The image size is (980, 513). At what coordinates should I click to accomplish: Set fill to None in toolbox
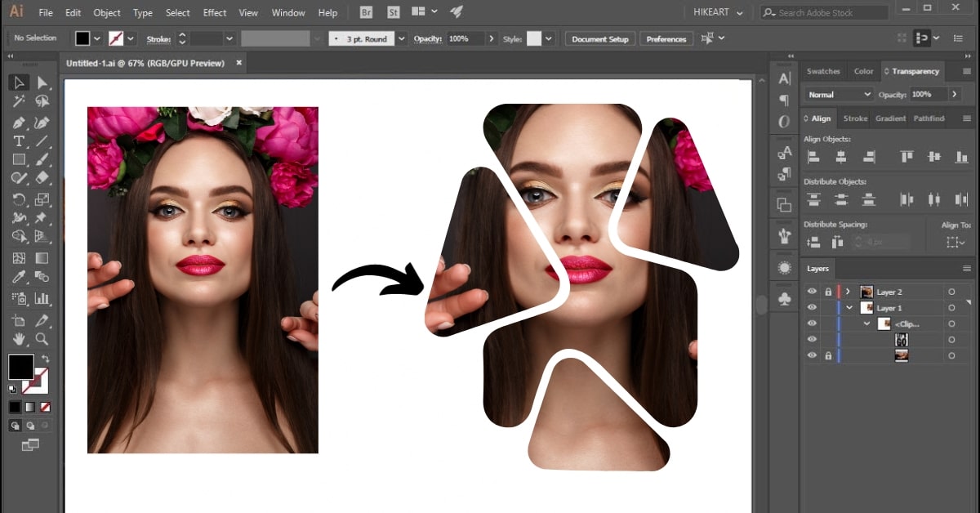(46, 407)
